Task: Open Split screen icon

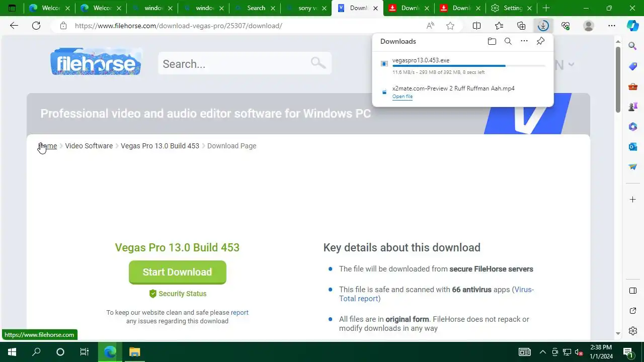Action: point(476,26)
